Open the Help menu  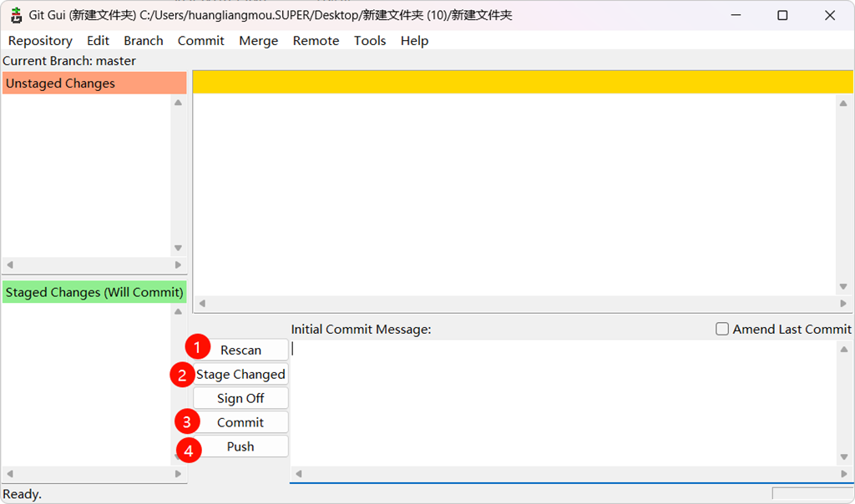point(414,41)
